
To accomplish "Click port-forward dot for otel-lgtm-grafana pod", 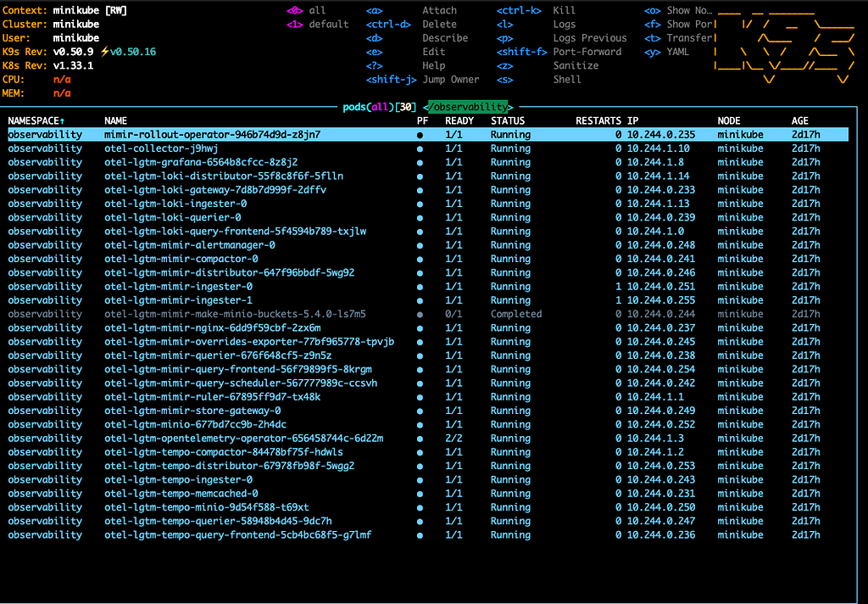I will [420, 162].
